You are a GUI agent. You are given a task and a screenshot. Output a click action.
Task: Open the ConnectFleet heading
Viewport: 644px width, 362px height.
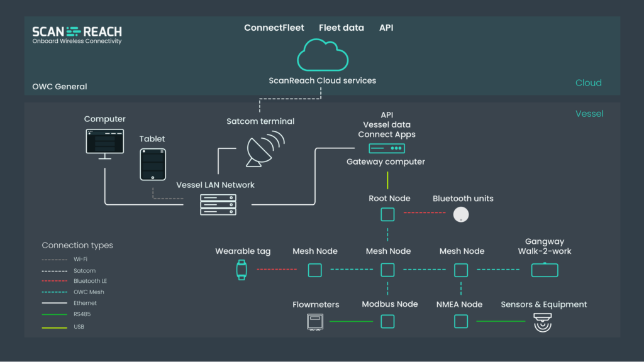[x=274, y=28]
